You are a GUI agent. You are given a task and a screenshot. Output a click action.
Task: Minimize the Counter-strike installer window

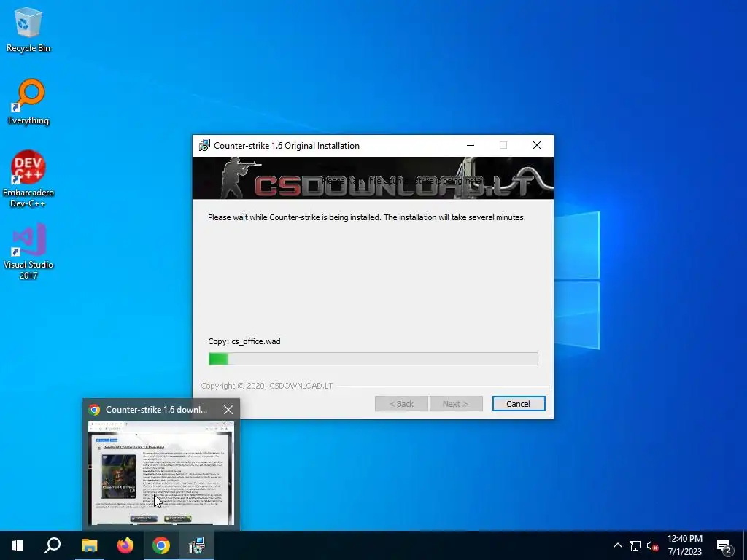click(x=471, y=146)
